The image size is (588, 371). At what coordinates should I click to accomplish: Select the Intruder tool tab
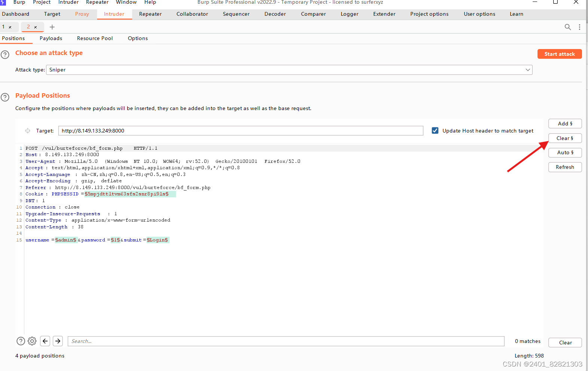click(114, 14)
